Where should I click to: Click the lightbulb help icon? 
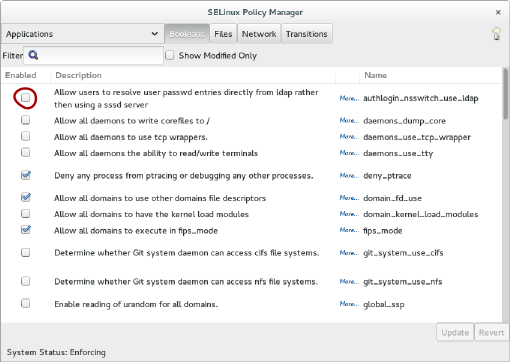point(496,34)
